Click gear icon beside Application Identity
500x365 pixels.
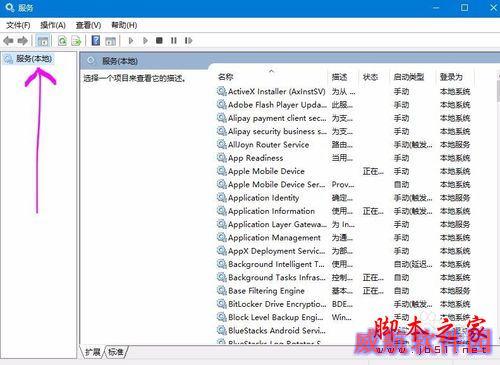(x=222, y=197)
